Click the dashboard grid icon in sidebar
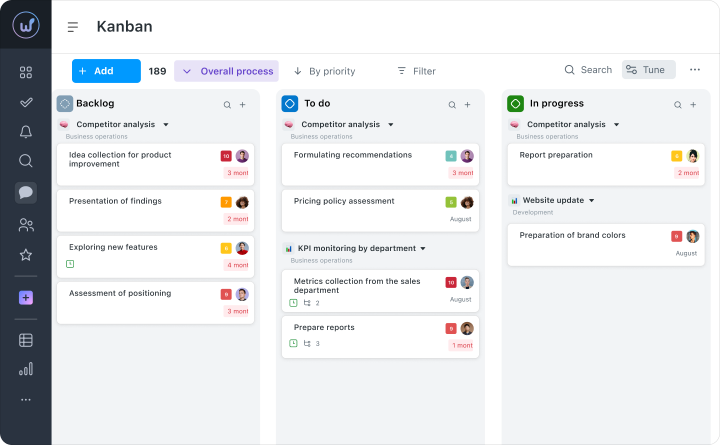The width and height of the screenshot is (720, 445). coord(26,72)
